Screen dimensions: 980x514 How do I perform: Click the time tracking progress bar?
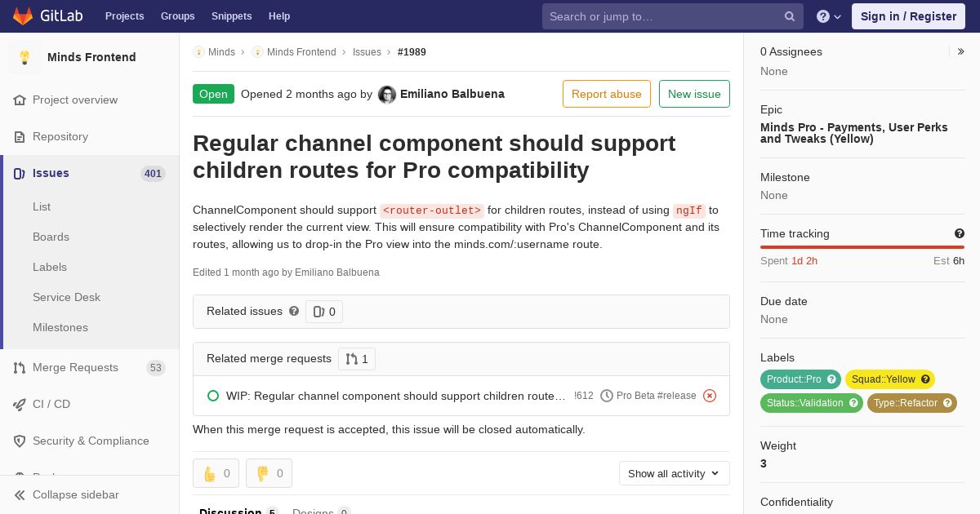pos(862,246)
